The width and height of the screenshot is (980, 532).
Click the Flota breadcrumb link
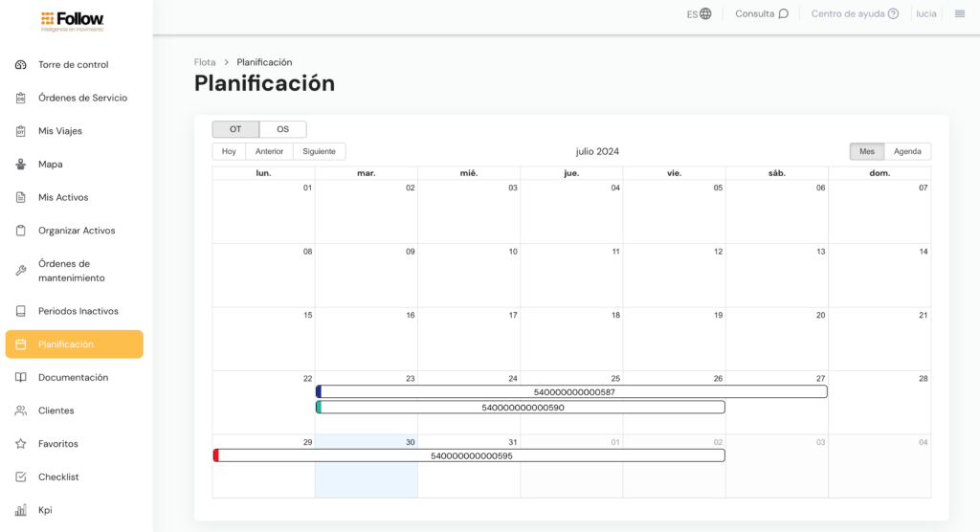[x=205, y=62]
